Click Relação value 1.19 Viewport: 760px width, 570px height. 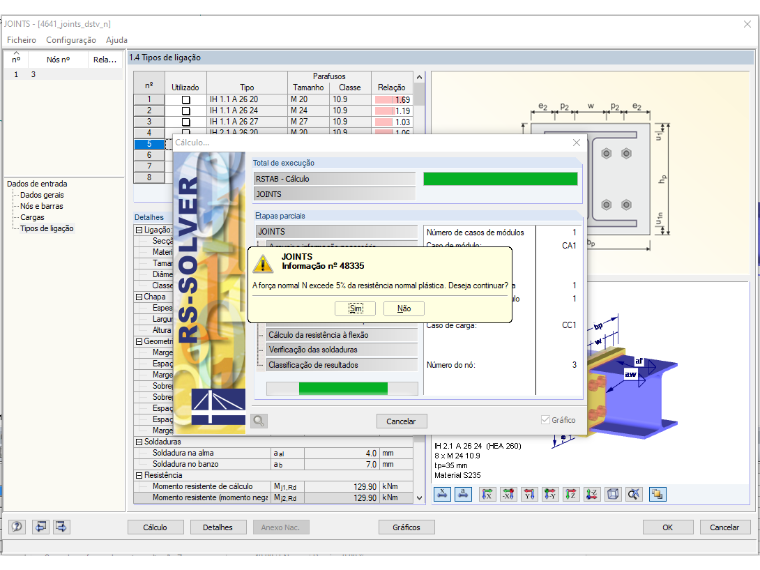pyautogui.click(x=402, y=111)
